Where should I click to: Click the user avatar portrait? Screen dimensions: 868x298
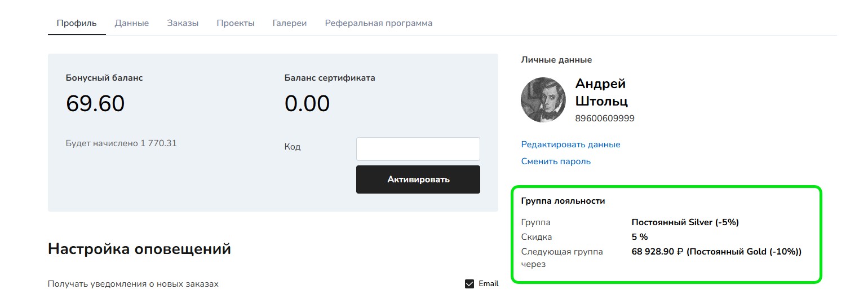[x=543, y=100]
